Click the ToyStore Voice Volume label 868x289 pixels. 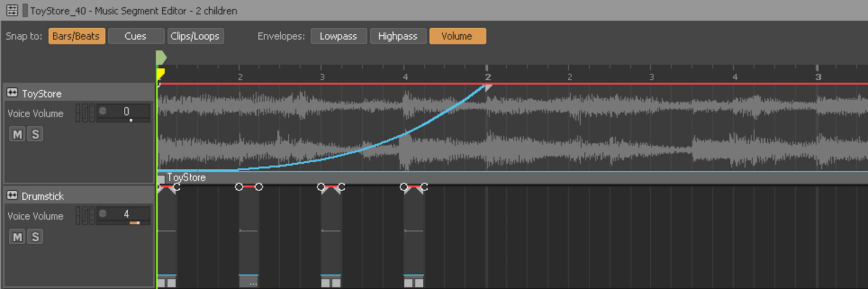[x=35, y=113]
